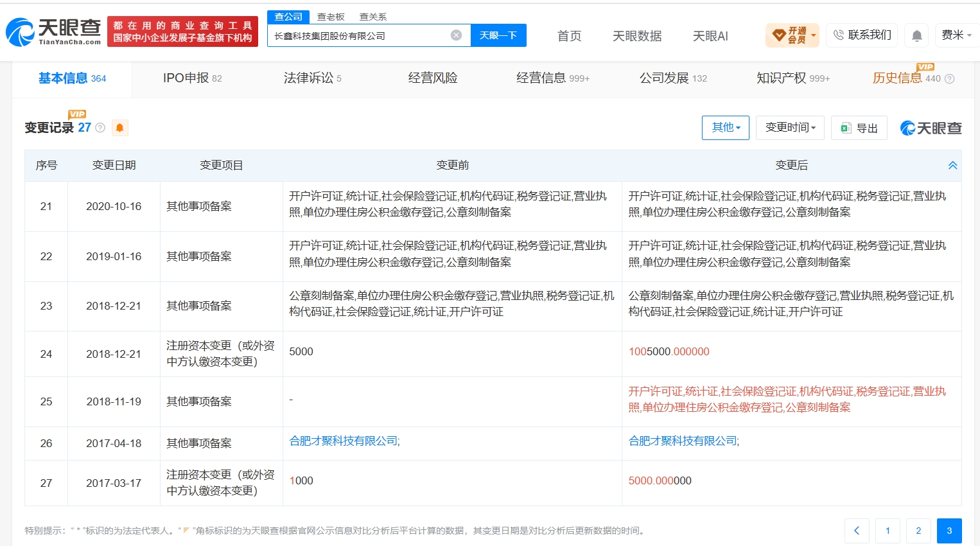Collapse table using double-chevron icon in header
980x546 pixels.
(x=953, y=166)
